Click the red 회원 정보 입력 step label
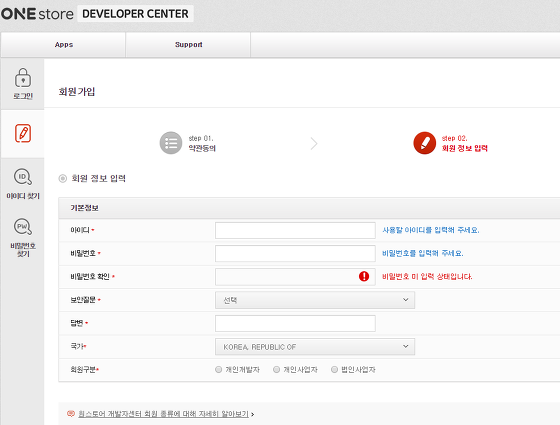 tap(465, 148)
